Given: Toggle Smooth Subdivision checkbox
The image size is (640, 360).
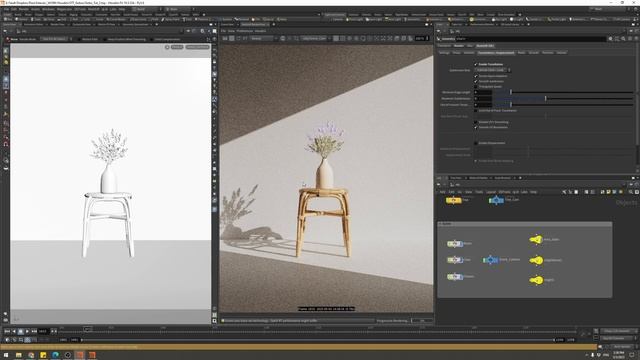Looking at the screenshot, I should click(x=476, y=81).
